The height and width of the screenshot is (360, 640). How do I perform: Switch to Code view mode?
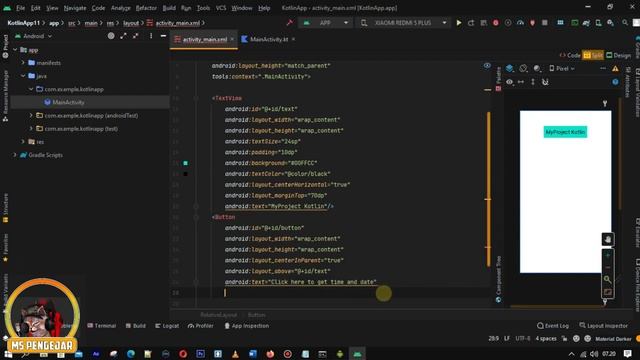tap(570, 55)
